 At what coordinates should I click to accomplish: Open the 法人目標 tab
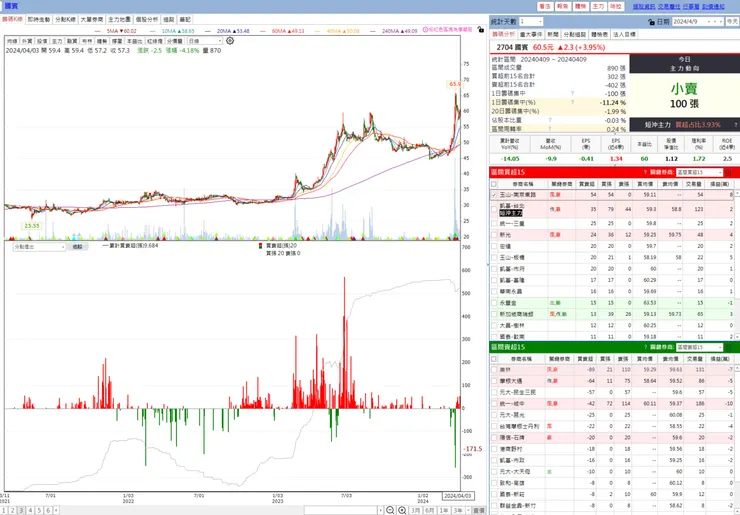(x=624, y=34)
